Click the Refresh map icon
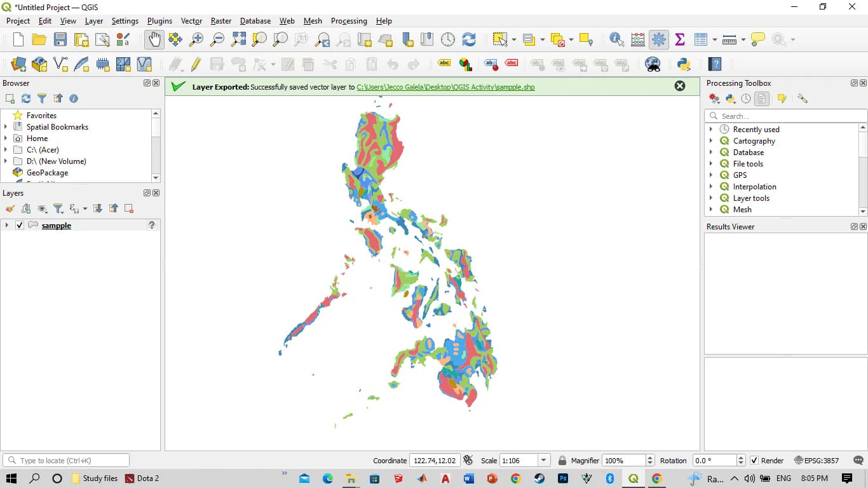The height and width of the screenshot is (488, 868). [x=469, y=39]
